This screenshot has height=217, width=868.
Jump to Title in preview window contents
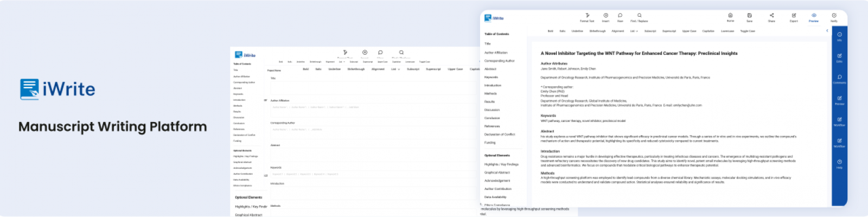tap(488, 43)
